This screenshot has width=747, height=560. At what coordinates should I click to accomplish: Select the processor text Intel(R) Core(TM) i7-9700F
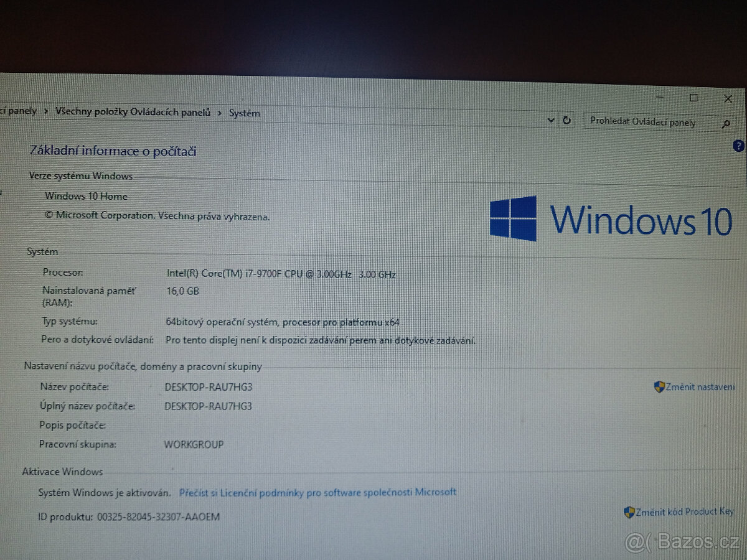pyautogui.click(x=281, y=274)
